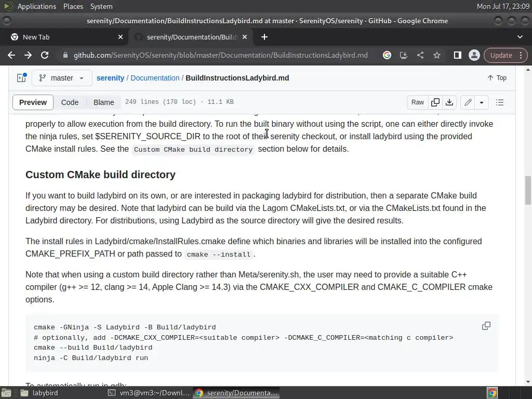The width and height of the screenshot is (532, 399).
Task: Reload the GitHub page
Action: pyautogui.click(x=45, y=55)
